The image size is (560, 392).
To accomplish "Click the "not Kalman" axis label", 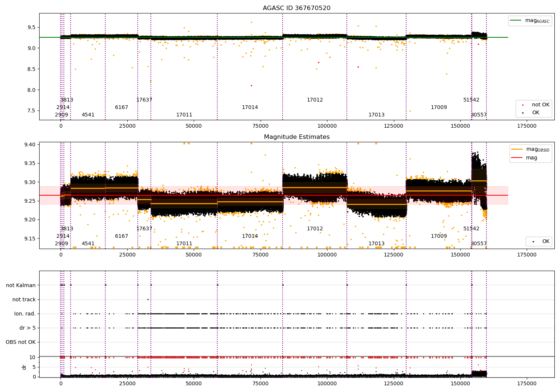I will coord(21,285).
